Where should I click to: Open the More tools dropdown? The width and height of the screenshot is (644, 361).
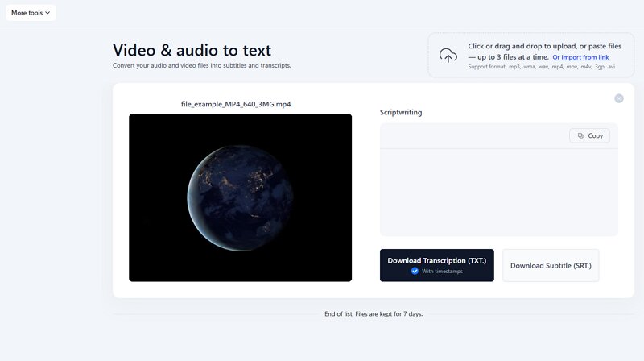(31, 13)
